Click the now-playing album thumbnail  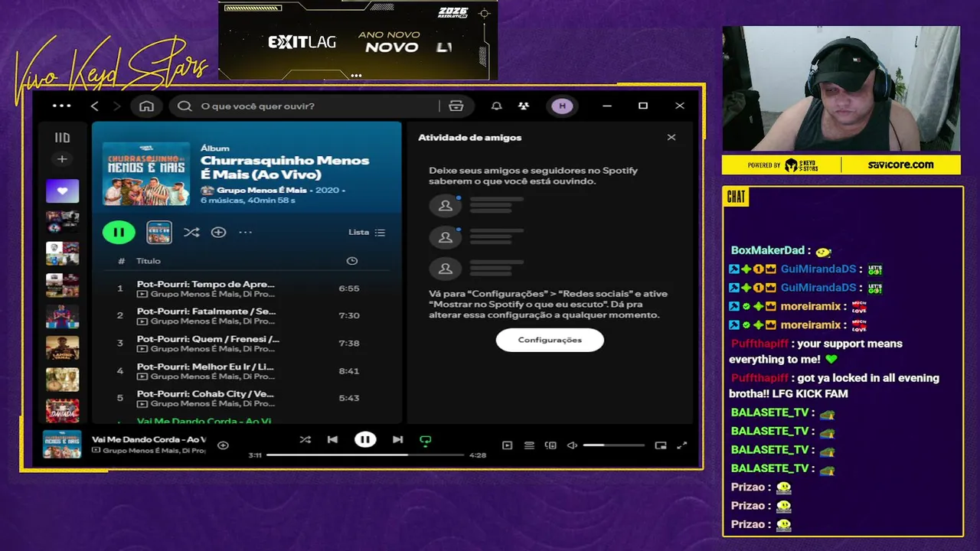pos(62,445)
